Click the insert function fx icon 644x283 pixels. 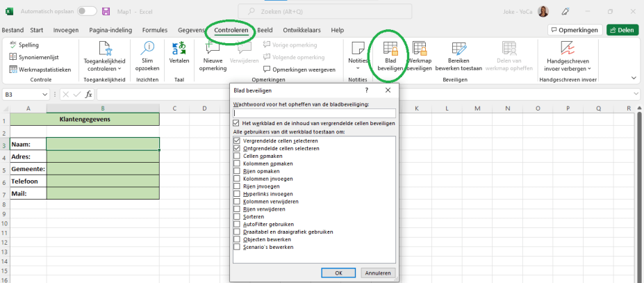[88, 95]
